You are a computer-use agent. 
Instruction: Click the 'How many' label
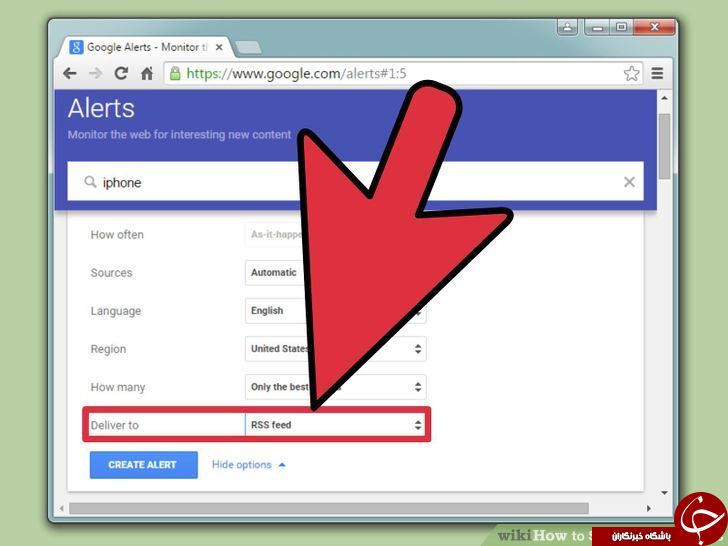point(118,387)
